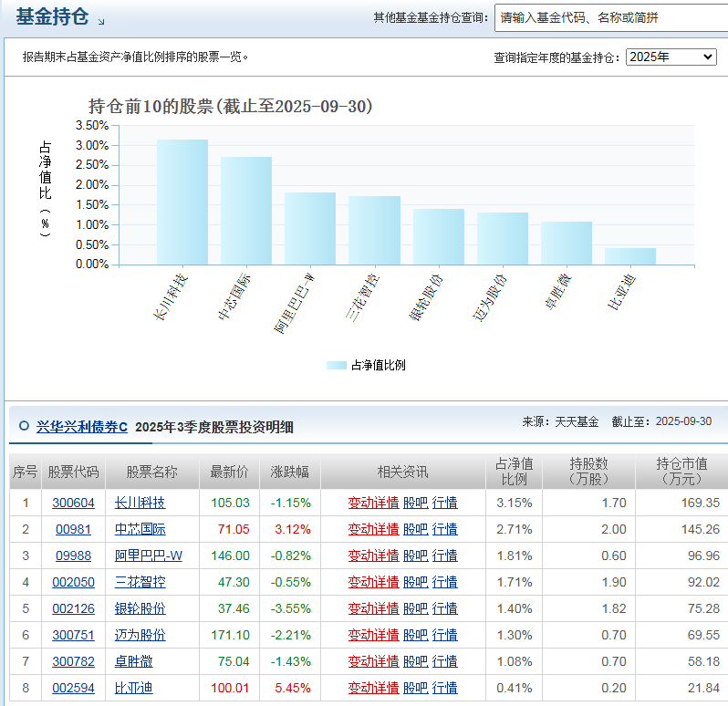
Task: Open the 长川科技 stock name link
Action: point(140,503)
